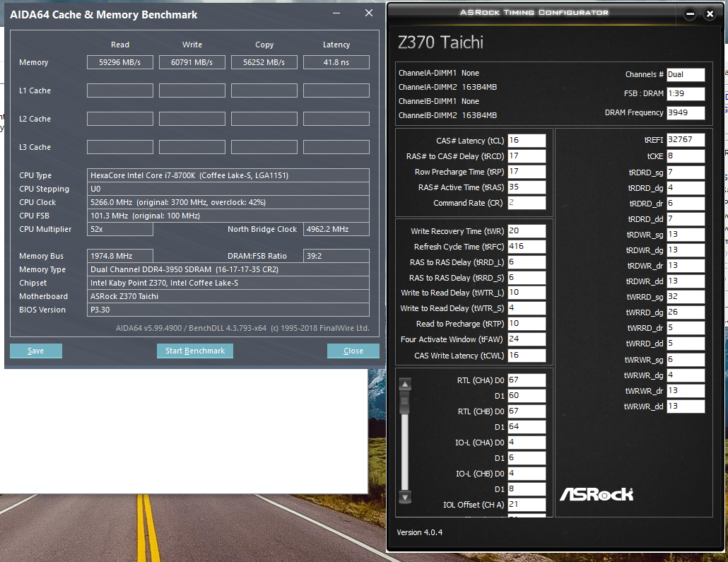
Task: Click the DRAM:FSB Ratio 39:2 field
Action: [x=336, y=257]
